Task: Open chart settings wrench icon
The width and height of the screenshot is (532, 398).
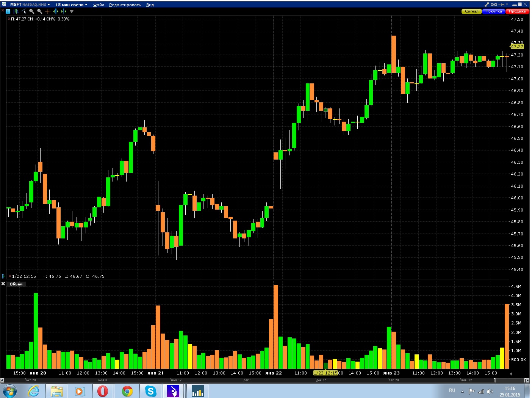Action: [487, 5]
